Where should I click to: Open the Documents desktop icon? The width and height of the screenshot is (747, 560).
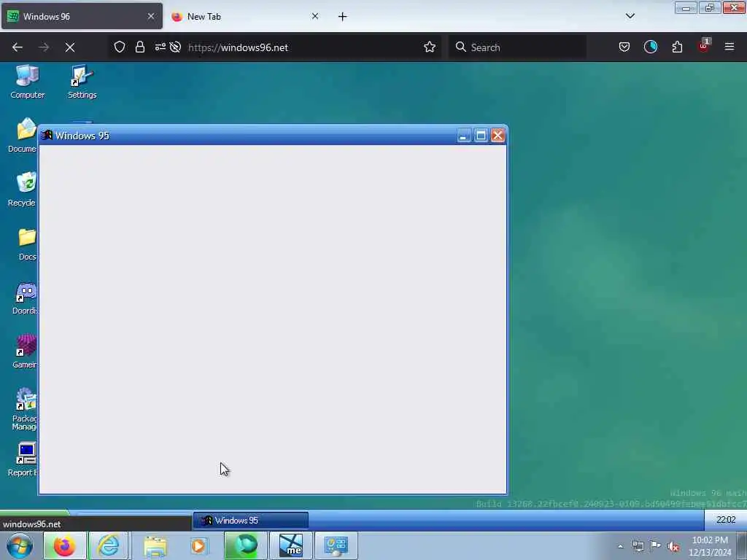point(23,136)
